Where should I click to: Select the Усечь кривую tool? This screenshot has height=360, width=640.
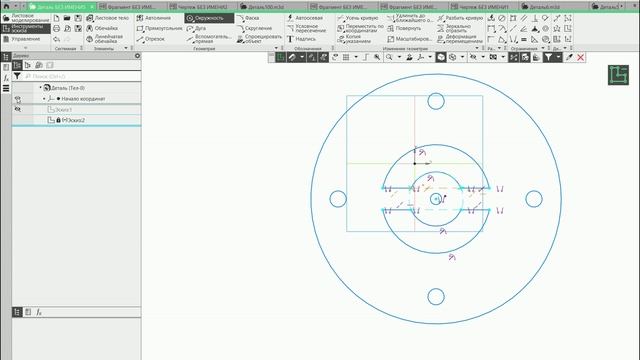click(x=358, y=18)
